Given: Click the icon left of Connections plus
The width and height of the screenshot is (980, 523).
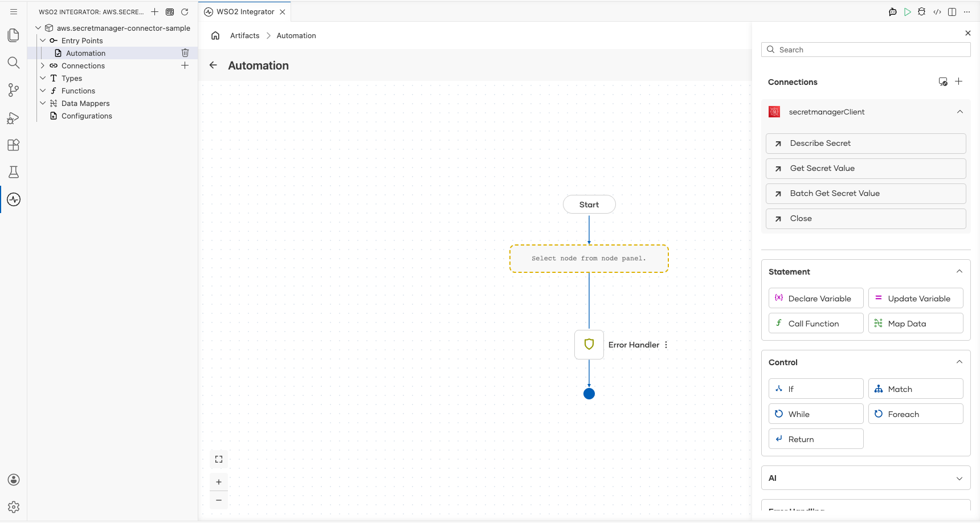Looking at the screenshot, I should [943, 81].
